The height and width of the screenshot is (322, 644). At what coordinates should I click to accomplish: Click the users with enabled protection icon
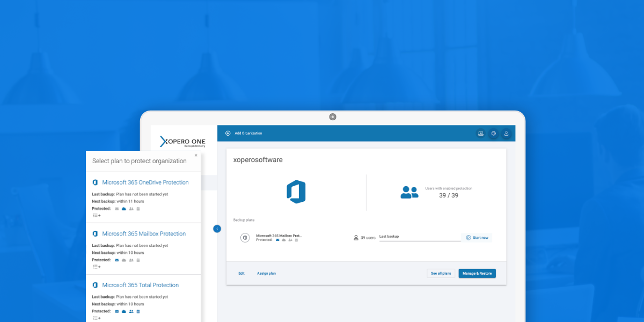[x=409, y=192]
